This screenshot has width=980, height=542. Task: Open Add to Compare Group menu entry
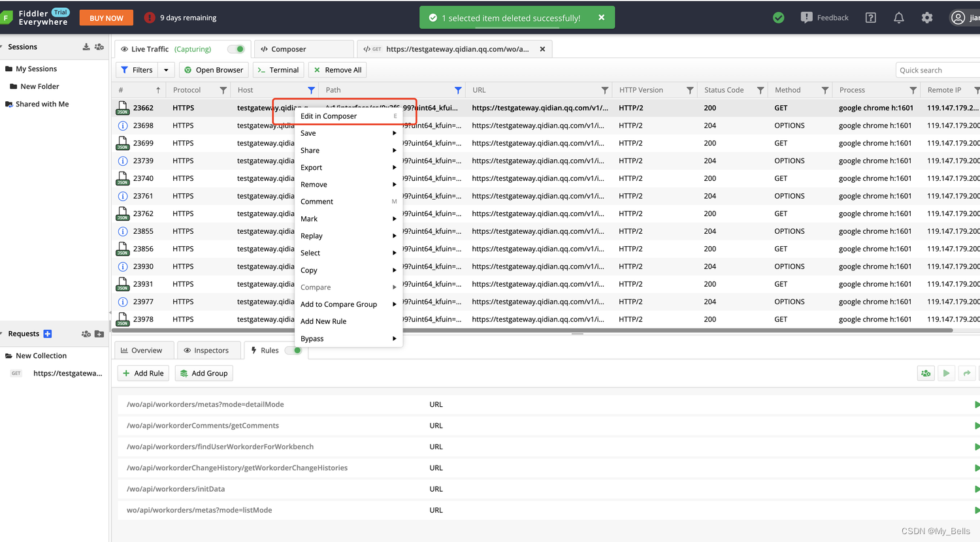(x=348, y=304)
